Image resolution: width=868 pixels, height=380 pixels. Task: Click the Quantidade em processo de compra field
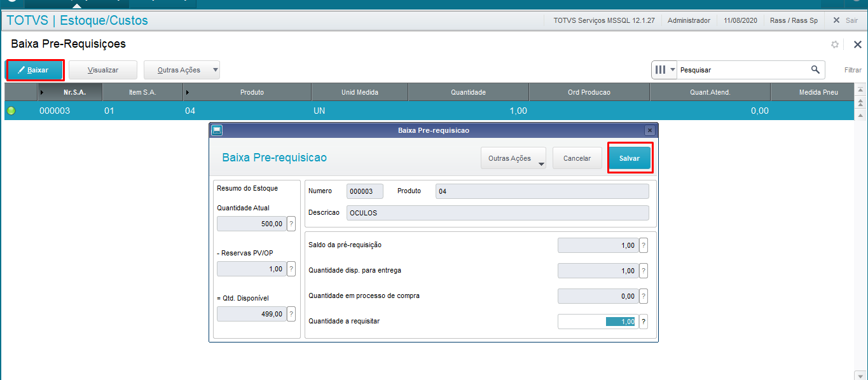coord(598,296)
